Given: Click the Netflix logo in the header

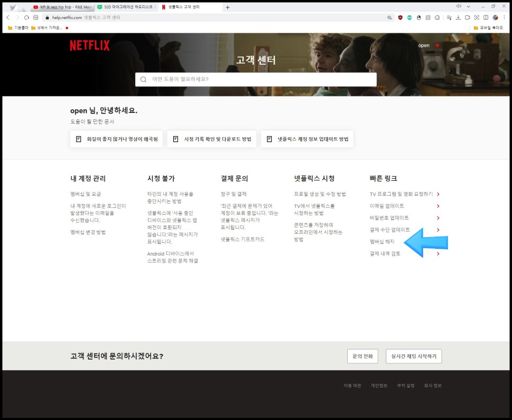Looking at the screenshot, I should pos(90,46).
